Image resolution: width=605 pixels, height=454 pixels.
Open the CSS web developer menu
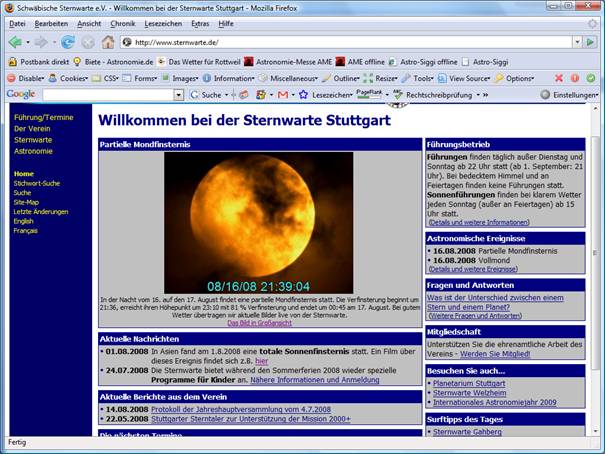coord(105,78)
